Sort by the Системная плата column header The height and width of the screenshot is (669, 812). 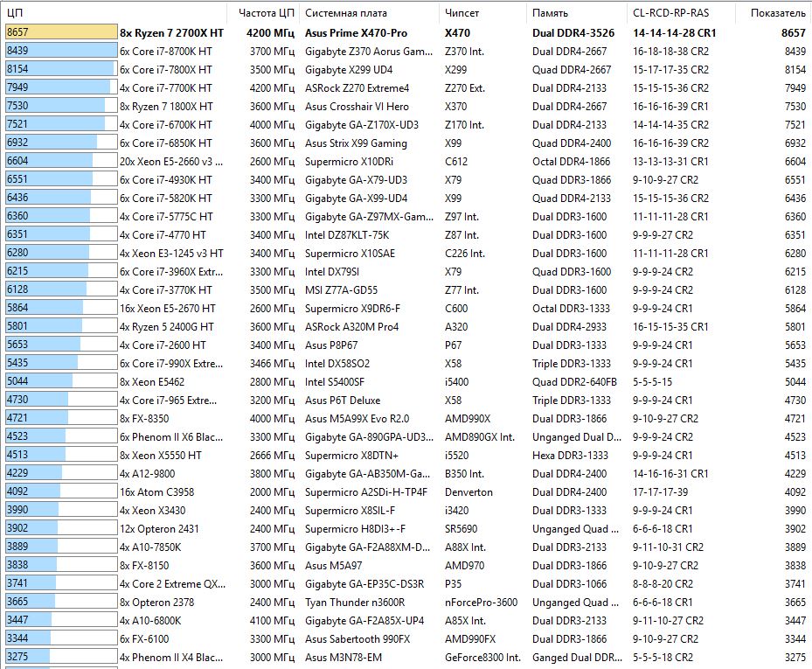(x=370, y=13)
